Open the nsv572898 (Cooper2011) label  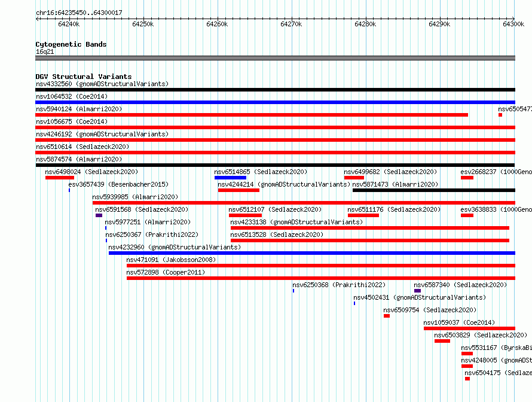pos(166,272)
